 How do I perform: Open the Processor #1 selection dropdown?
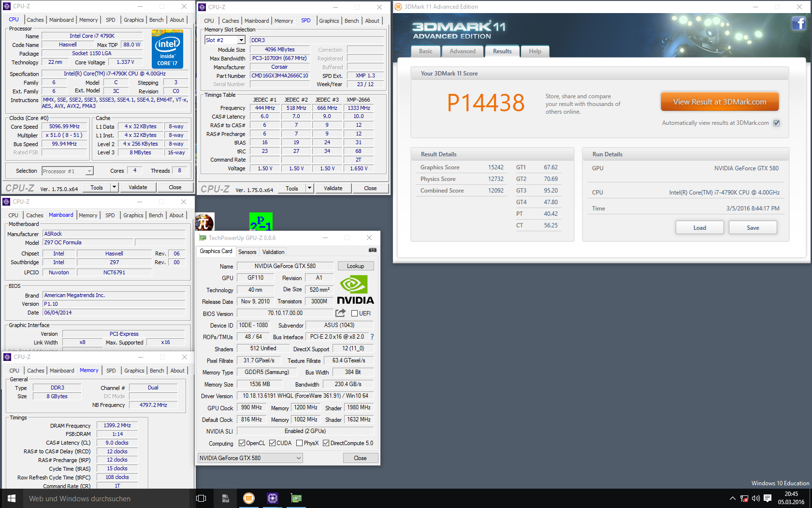click(67, 171)
